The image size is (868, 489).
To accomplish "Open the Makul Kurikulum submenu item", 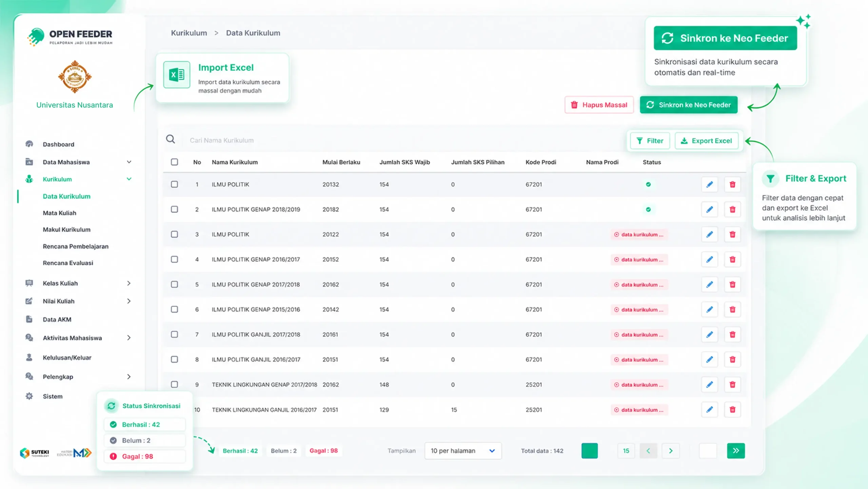I will click(x=66, y=230).
